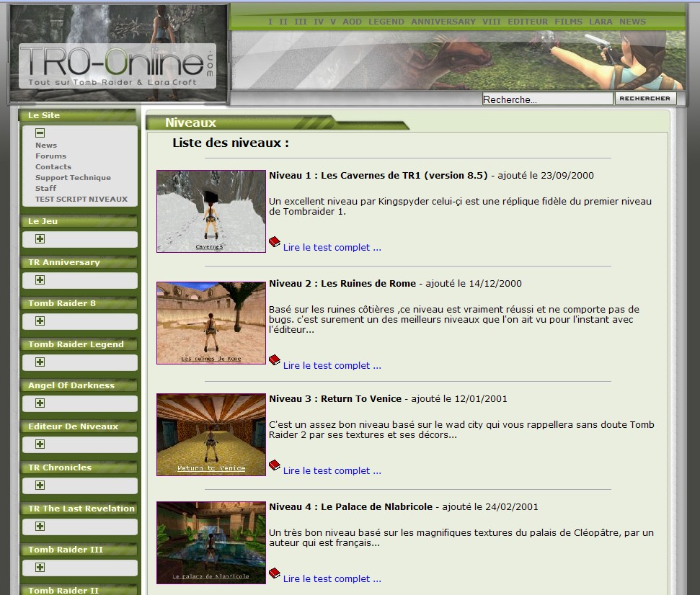Open the Le palace de Nlabricole thumbnail
This screenshot has width=700, height=595.
point(211,542)
